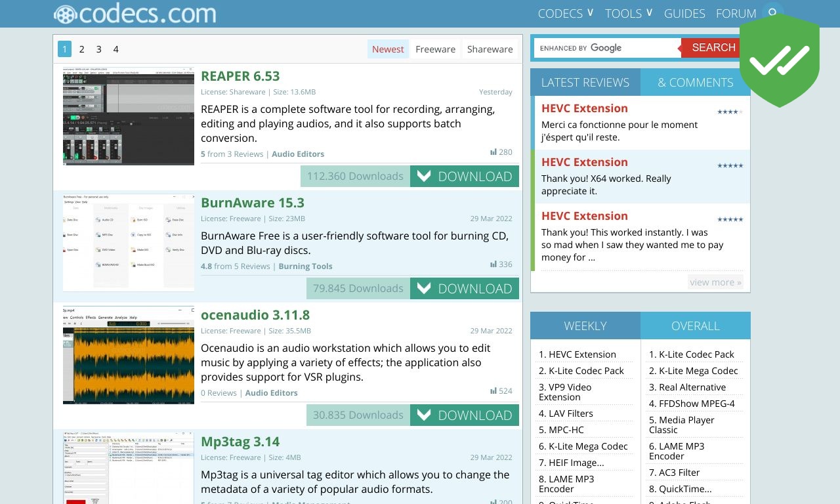Download REAPER 6.53

465,177
